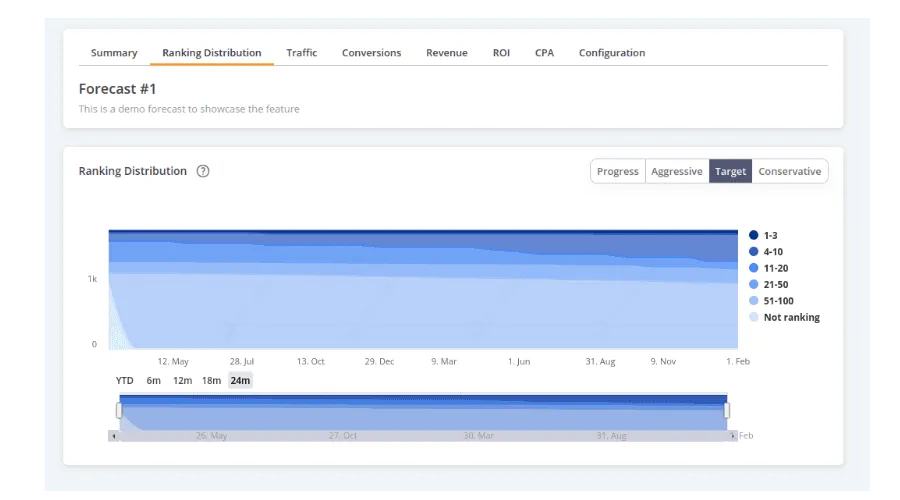Viewport: 900px width, 500px height.
Task: Select the Aggressive forecast scenario
Action: (x=677, y=171)
